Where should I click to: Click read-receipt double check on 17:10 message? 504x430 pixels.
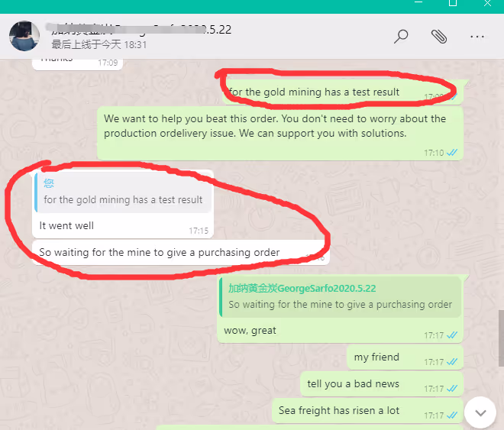click(452, 152)
